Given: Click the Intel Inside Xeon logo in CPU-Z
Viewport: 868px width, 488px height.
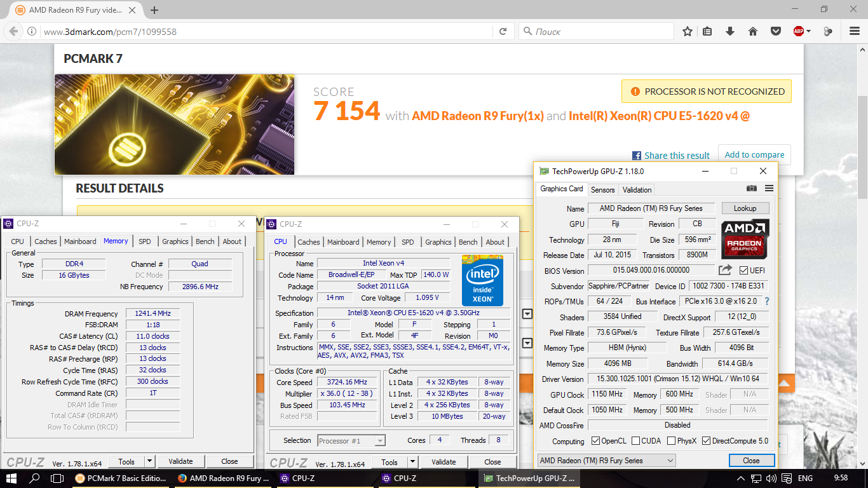Looking at the screenshot, I should coord(482,281).
